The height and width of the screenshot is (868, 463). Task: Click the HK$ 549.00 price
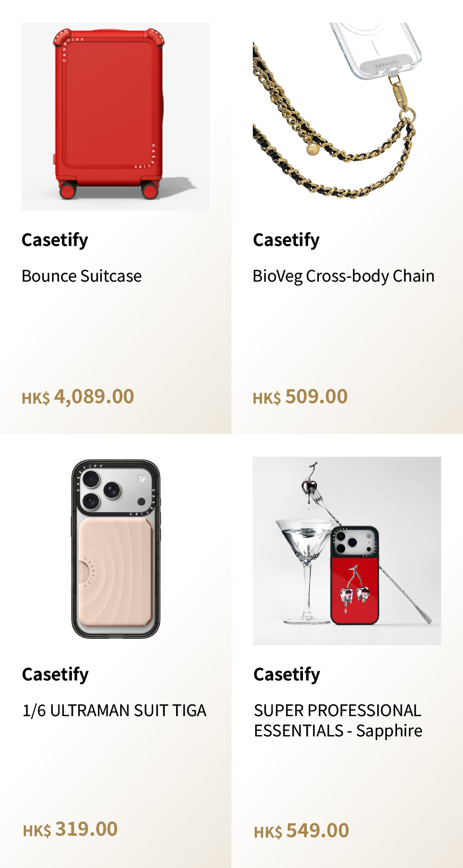[301, 831]
